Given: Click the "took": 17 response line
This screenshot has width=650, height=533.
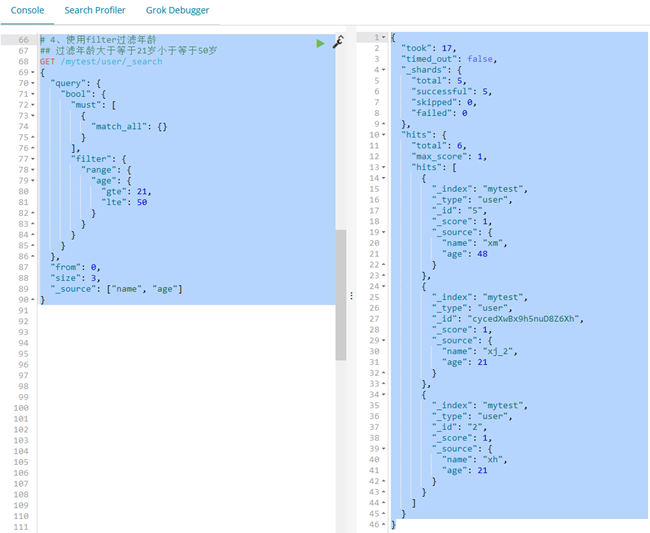Looking at the screenshot, I should pyautogui.click(x=429, y=48).
